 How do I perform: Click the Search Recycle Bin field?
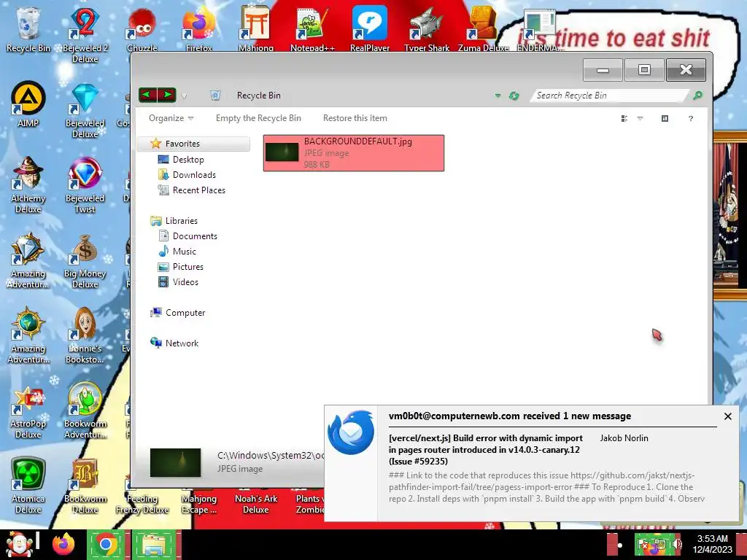coord(610,96)
